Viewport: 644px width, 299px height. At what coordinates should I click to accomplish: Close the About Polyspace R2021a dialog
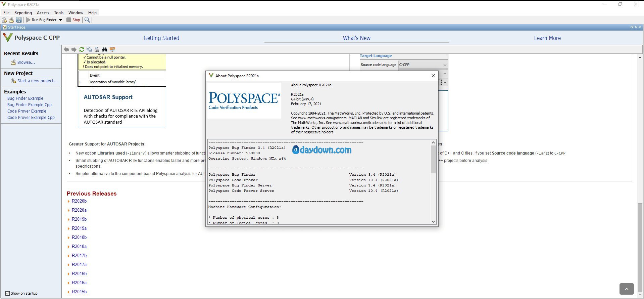433,76
